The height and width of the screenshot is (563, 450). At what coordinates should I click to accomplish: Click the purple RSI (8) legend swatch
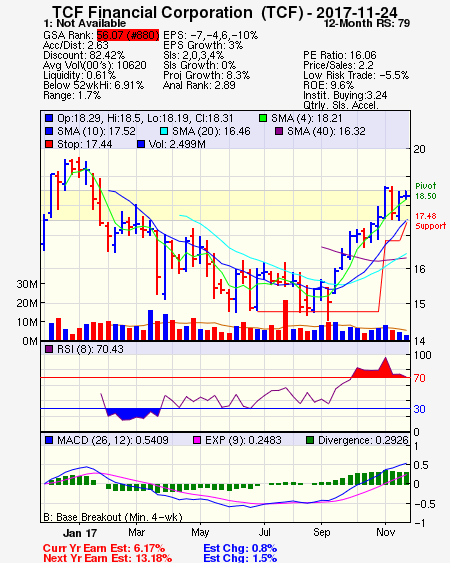point(49,349)
